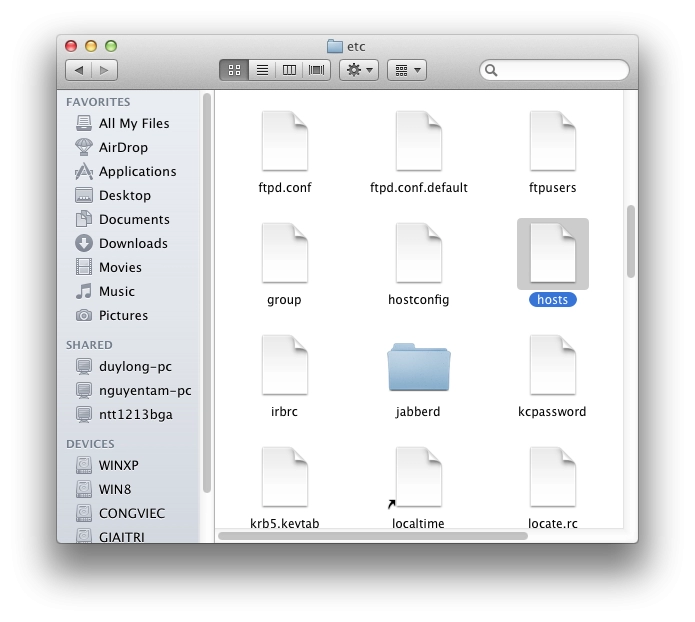Open the item arrangement dropdown
This screenshot has width=695, height=622.
[407, 70]
